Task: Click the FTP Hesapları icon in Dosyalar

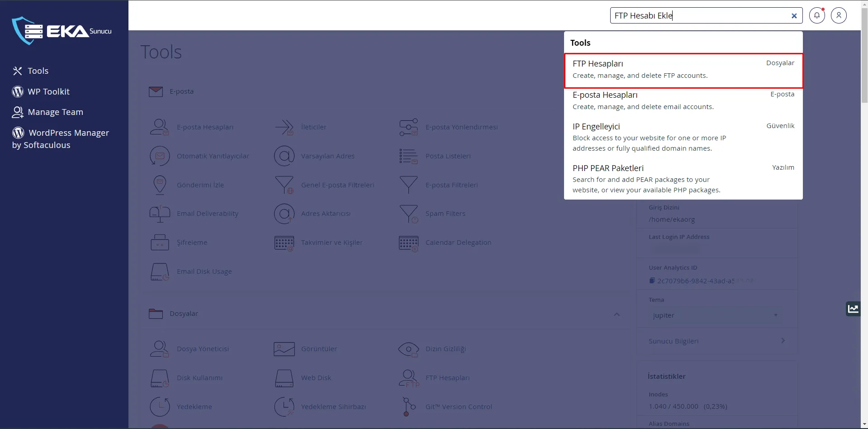Action: point(409,378)
